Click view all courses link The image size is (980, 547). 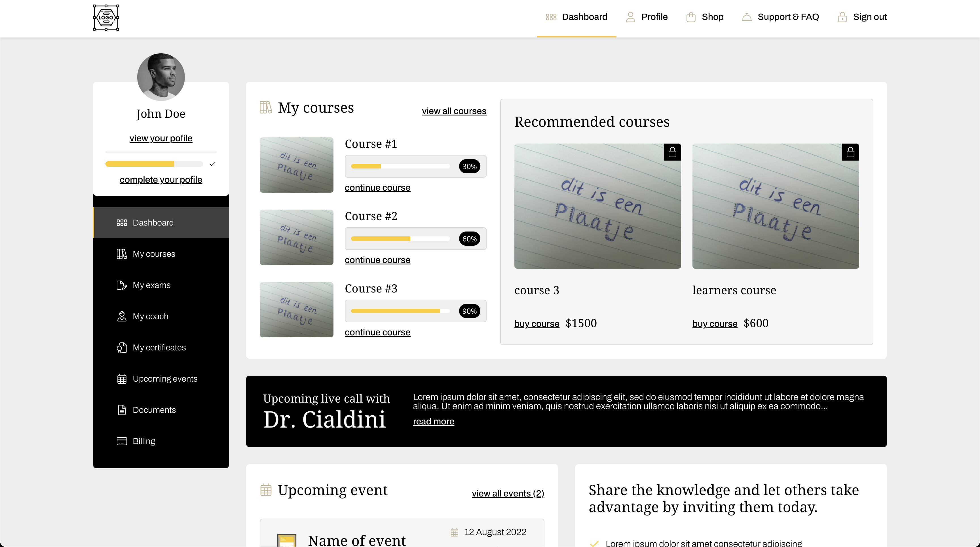[x=454, y=111]
